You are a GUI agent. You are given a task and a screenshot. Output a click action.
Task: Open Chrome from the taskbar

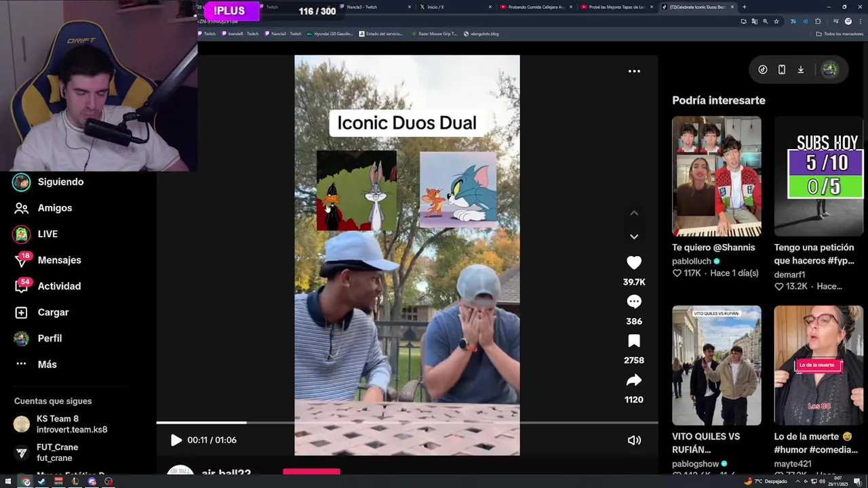(26, 481)
